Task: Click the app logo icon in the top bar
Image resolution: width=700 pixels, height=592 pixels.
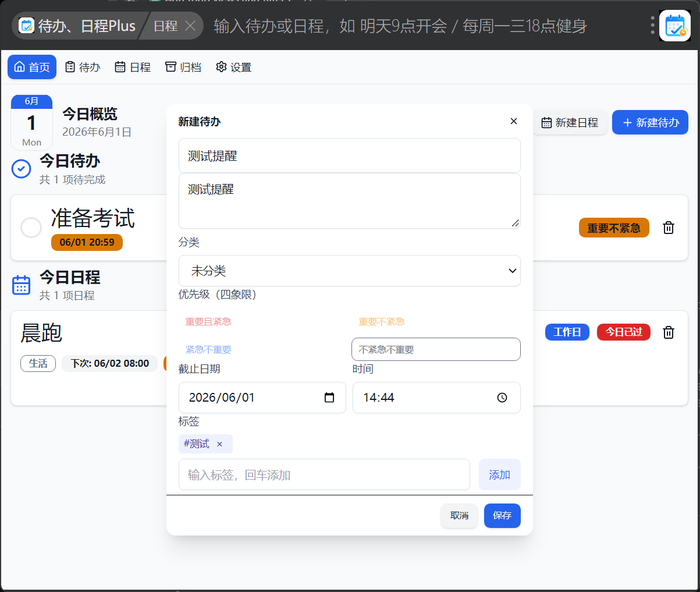Action: (27, 26)
